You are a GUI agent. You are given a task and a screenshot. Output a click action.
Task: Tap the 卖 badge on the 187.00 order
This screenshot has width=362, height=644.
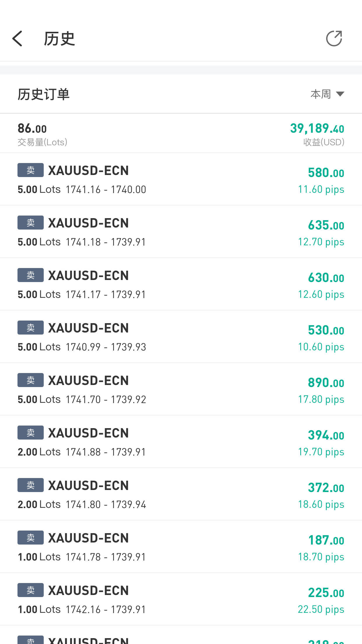30,538
